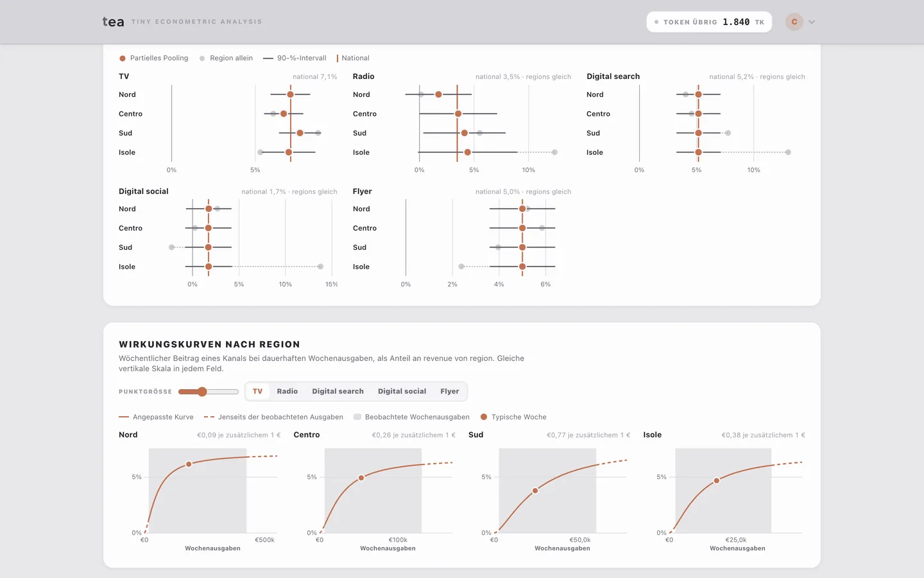Open the remaining tokens "TOKEN ÜBRIG" pill

click(x=709, y=22)
